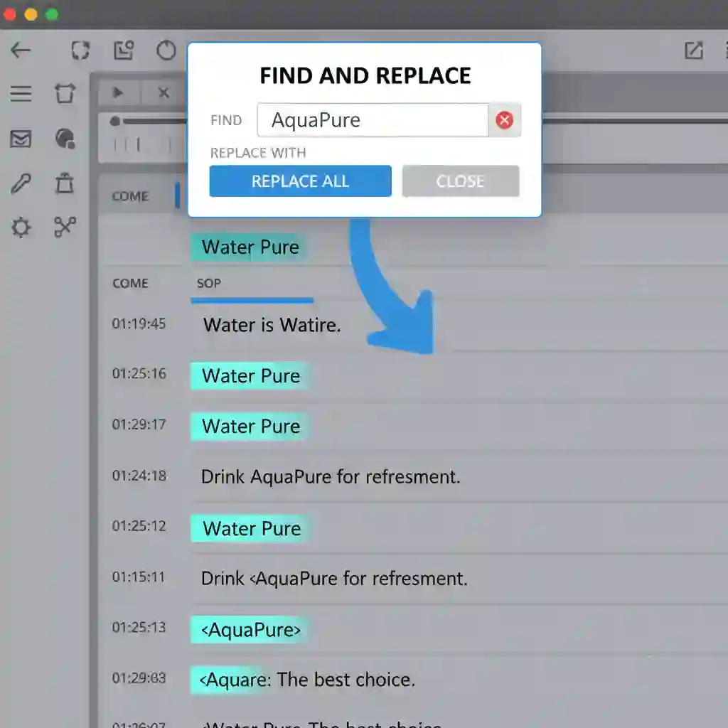
Task: Click the timer icon on the top toolbar
Action: pos(165,50)
